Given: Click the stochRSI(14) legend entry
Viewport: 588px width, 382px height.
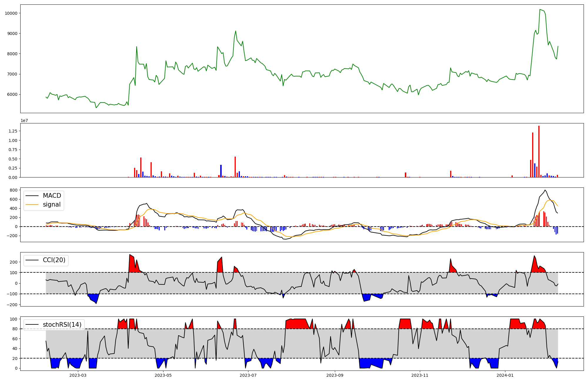Looking at the screenshot, I should pyautogui.click(x=62, y=324).
